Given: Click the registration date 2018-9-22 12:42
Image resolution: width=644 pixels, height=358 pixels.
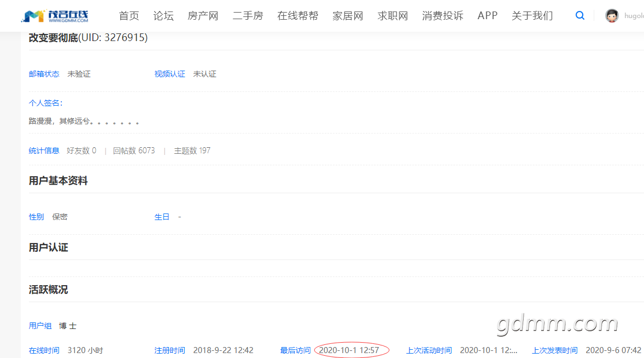Looking at the screenshot, I should click(224, 350).
